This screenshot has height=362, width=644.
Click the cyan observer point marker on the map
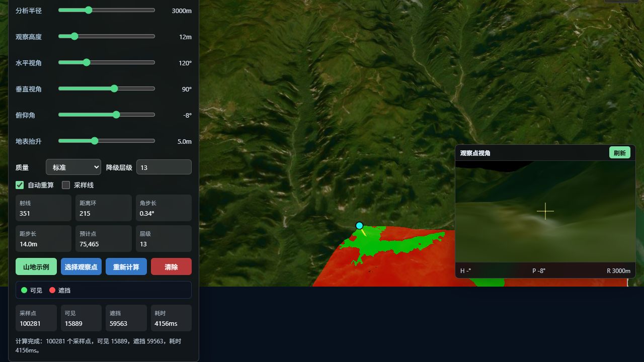tap(359, 225)
